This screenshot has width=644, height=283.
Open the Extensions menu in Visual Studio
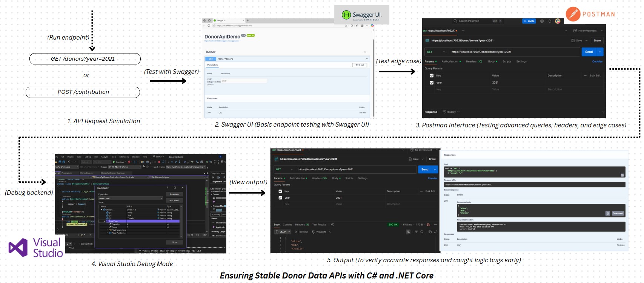pos(124,157)
